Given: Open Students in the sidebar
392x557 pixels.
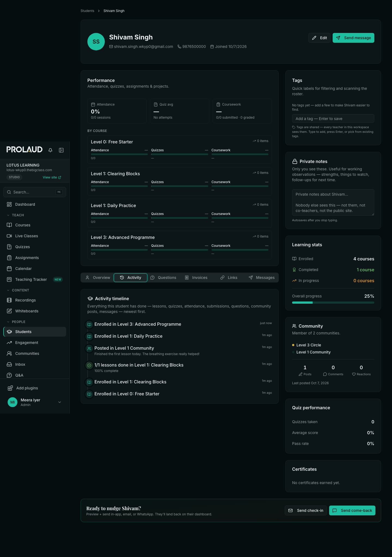Looking at the screenshot, I should tap(35, 332).
